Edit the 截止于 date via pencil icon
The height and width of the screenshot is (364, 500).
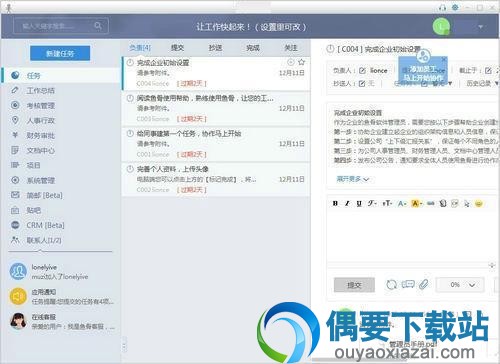click(x=488, y=70)
